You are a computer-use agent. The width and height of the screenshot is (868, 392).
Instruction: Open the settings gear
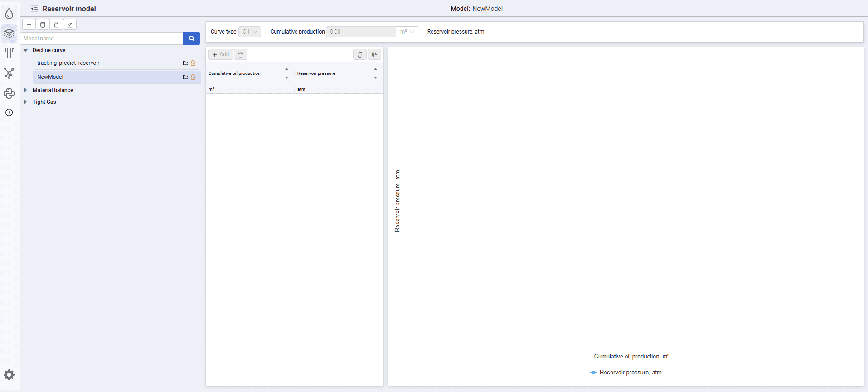(x=9, y=375)
